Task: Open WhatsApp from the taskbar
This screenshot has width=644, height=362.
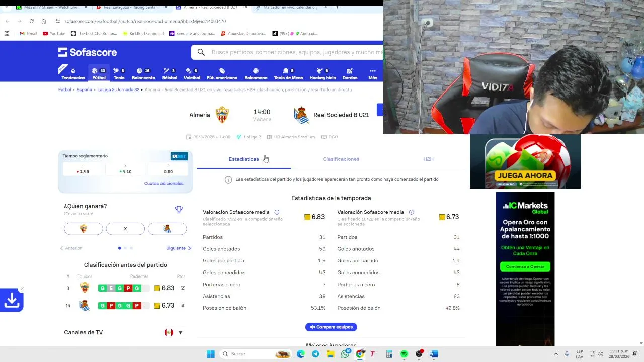Action: 345,354
